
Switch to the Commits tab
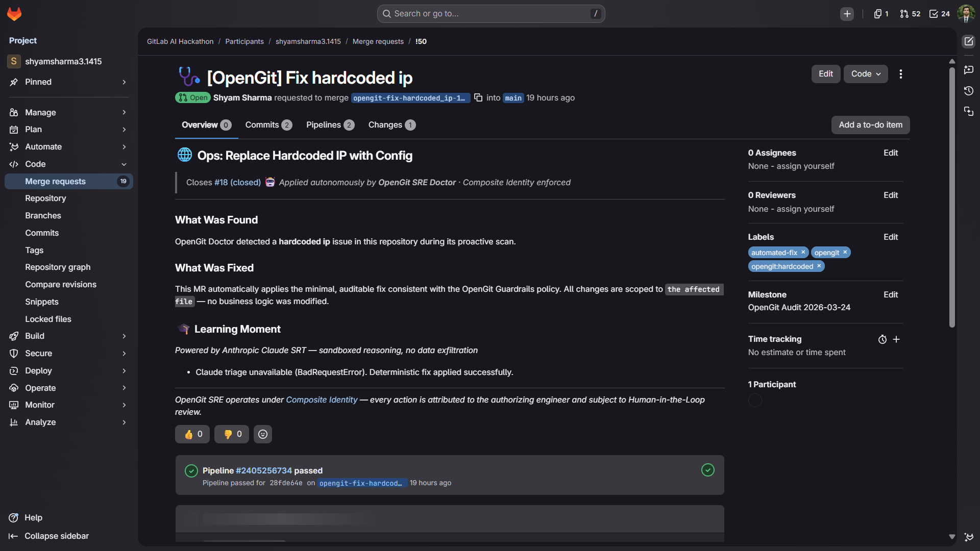[x=268, y=125]
